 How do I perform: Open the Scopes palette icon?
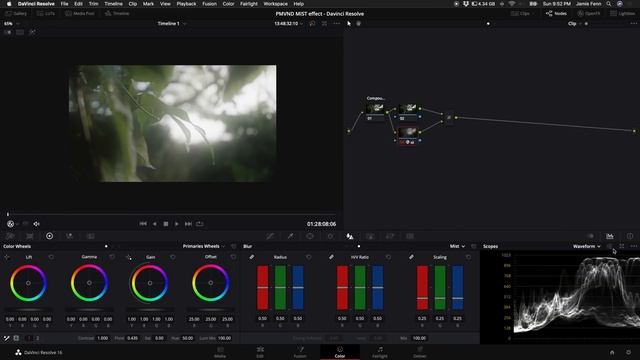coord(610,236)
